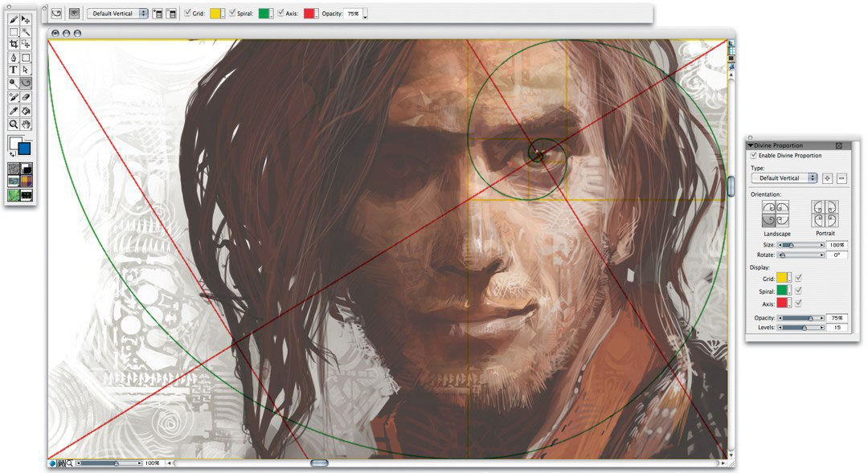Collapse the Divine Proportion panel triangle
Image resolution: width=868 pixels, height=473 pixels.
tap(750, 145)
